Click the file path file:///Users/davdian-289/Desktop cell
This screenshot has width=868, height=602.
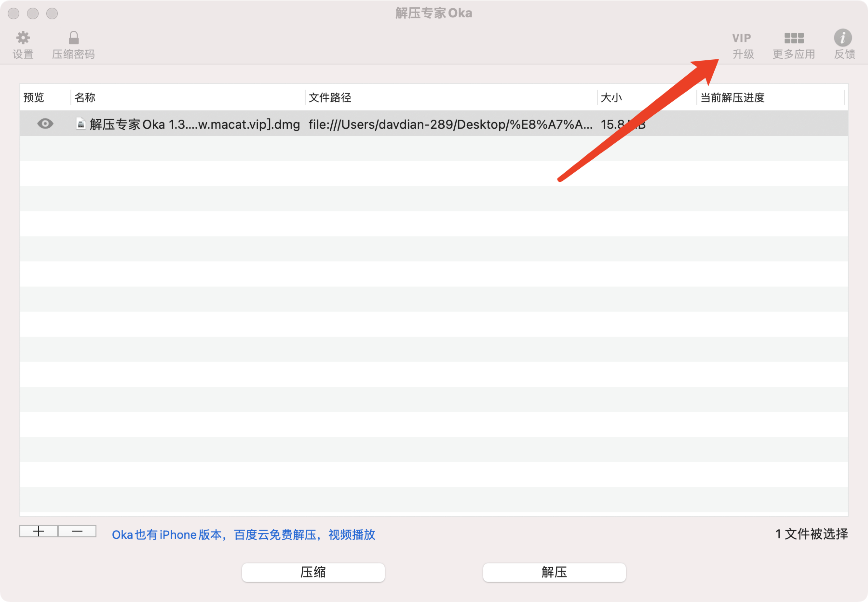(x=450, y=124)
